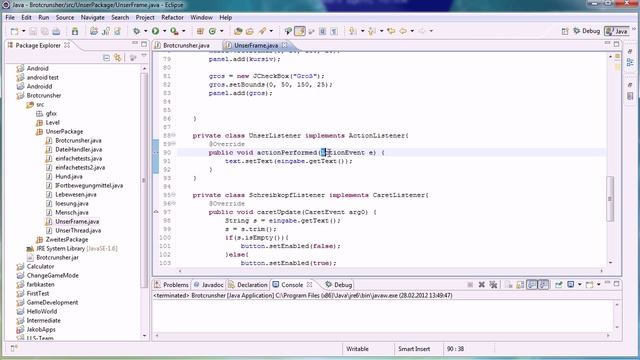Open the Package Explorer view menu triangle
The width and height of the screenshot is (640, 360).
[144, 56]
